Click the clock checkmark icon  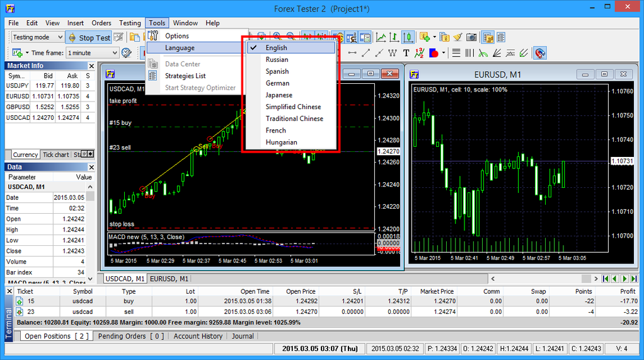(x=127, y=52)
